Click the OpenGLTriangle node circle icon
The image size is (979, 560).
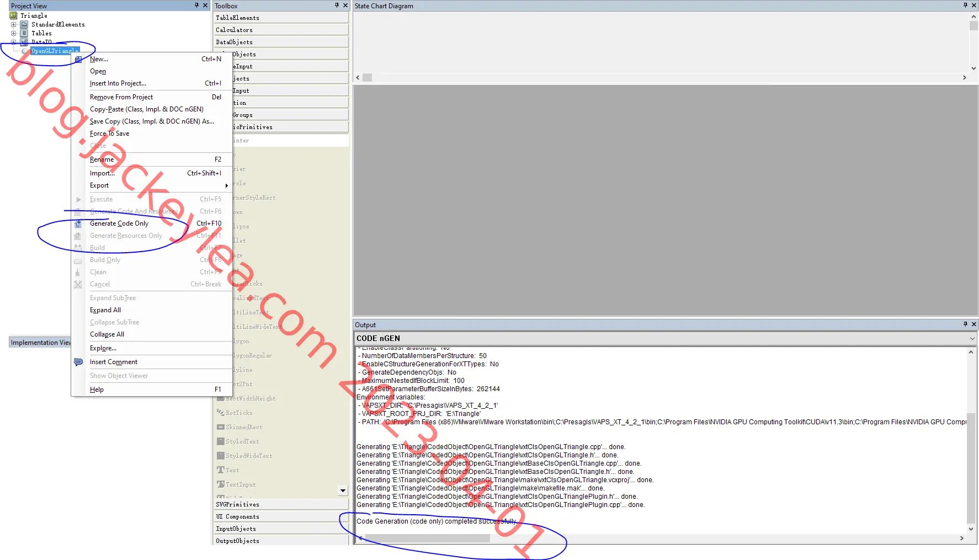[x=25, y=51]
